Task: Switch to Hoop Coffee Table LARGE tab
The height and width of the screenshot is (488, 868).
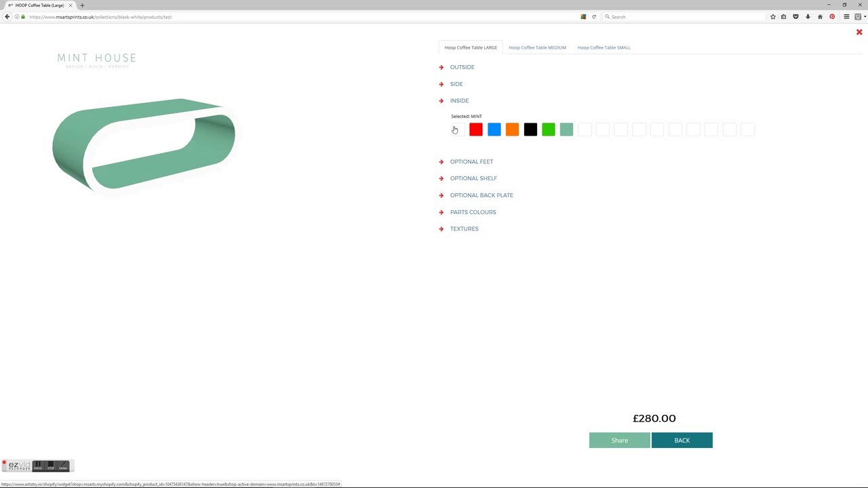Action: click(471, 47)
